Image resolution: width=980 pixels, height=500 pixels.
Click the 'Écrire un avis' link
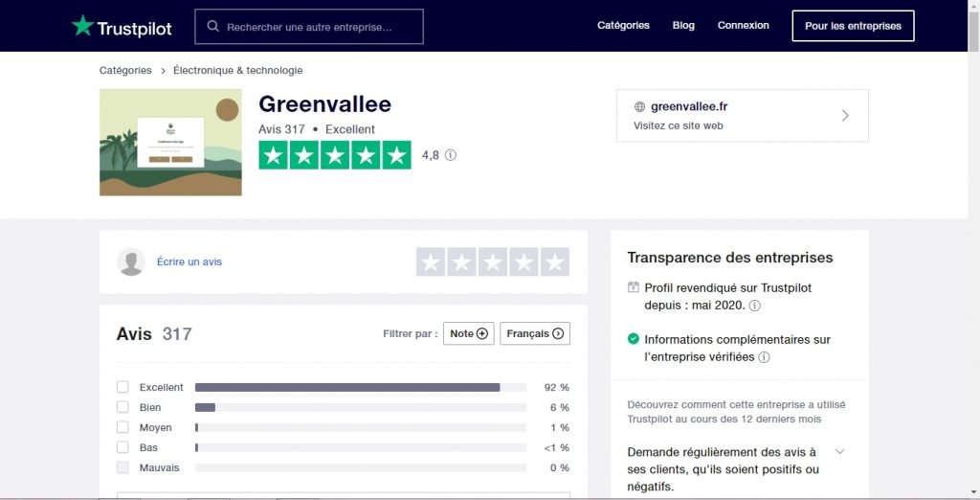click(189, 261)
